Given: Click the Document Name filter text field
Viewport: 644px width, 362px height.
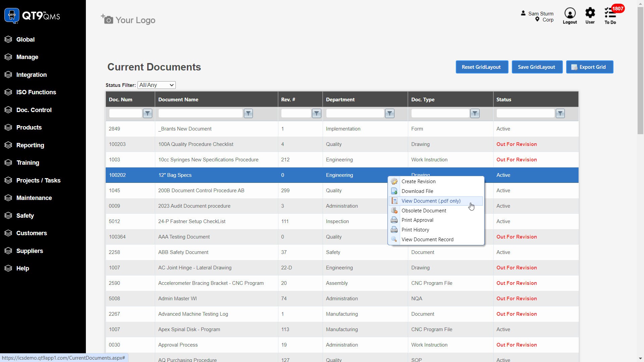Looking at the screenshot, I should click(200, 113).
